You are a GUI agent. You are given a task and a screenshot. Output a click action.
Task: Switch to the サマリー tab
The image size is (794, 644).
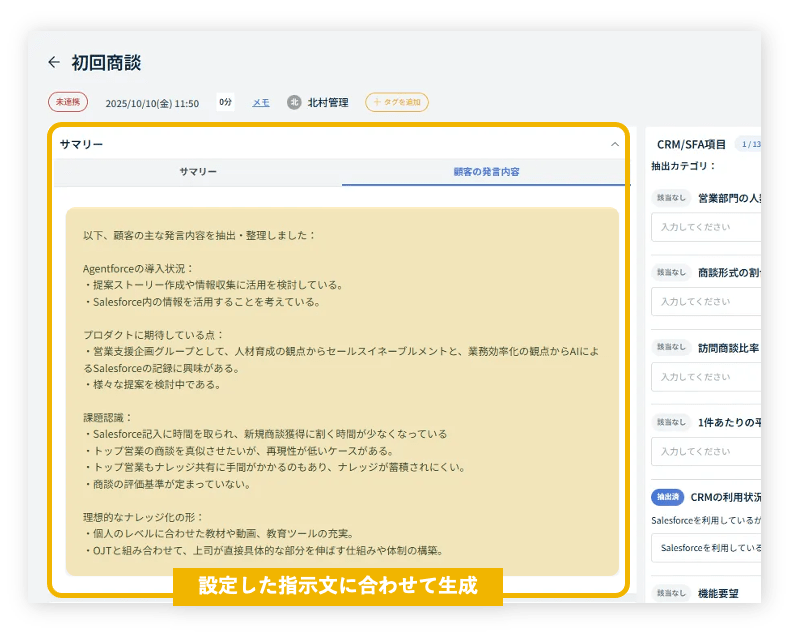pyautogui.click(x=198, y=172)
